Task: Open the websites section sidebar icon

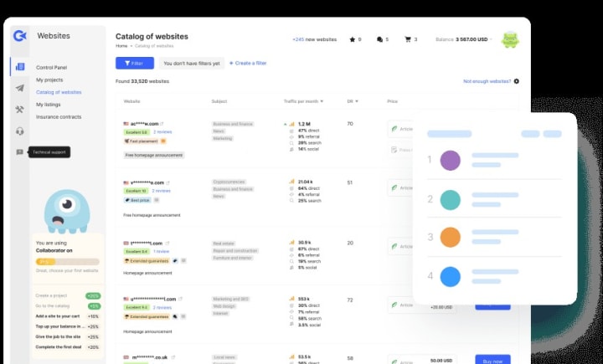Action: pos(20,67)
